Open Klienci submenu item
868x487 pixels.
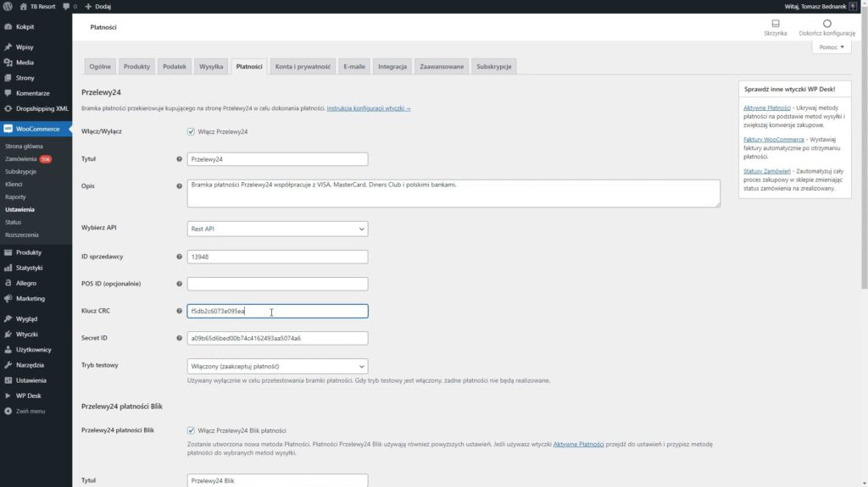[x=14, y=185]
